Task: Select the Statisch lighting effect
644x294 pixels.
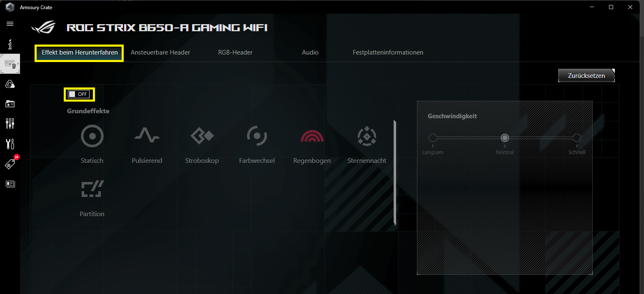Action: [x=92, y=144]
